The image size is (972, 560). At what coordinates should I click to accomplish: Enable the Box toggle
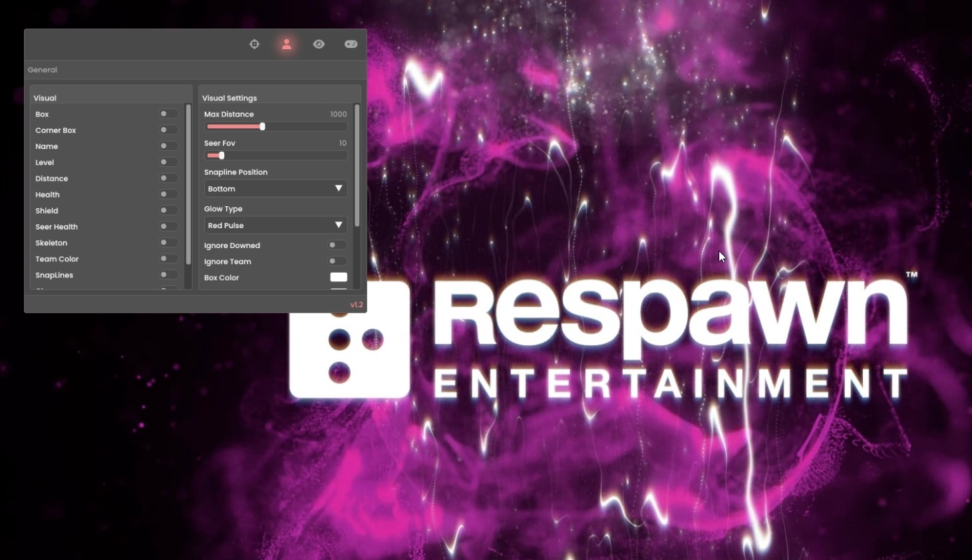[168, 114]
